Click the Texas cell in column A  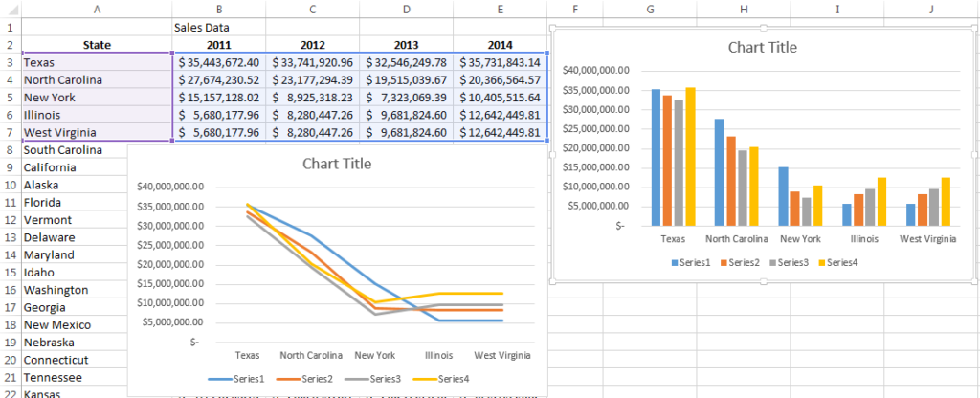(x=96, y=62)
